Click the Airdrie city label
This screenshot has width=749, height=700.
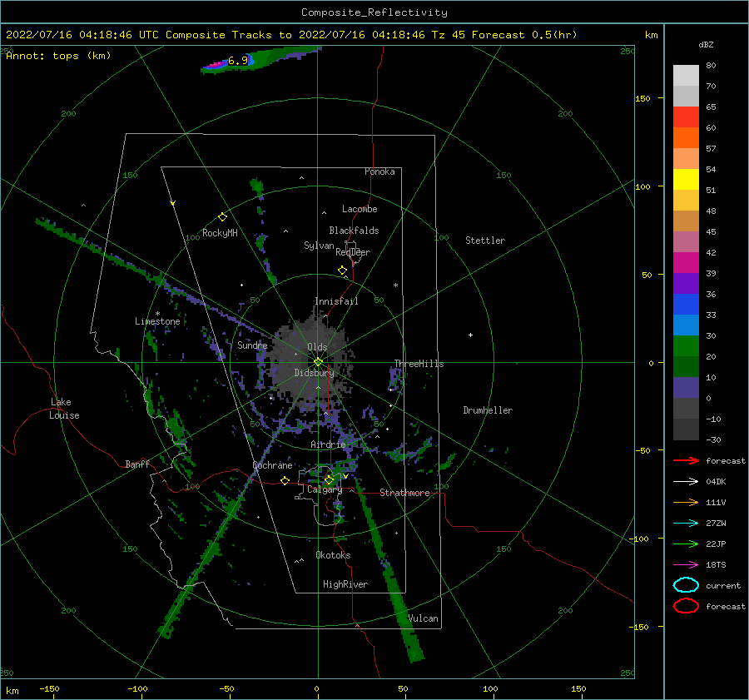coord(328,444)
